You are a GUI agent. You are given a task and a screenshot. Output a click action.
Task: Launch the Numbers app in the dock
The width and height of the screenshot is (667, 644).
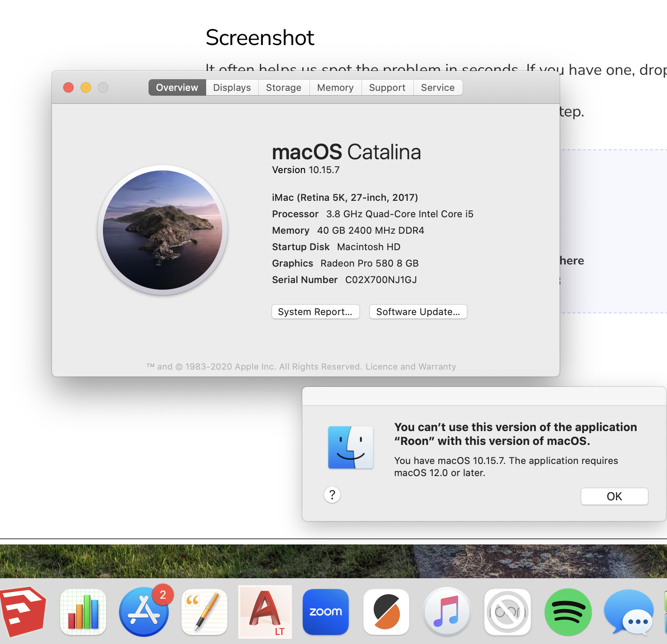pos(83,612)
